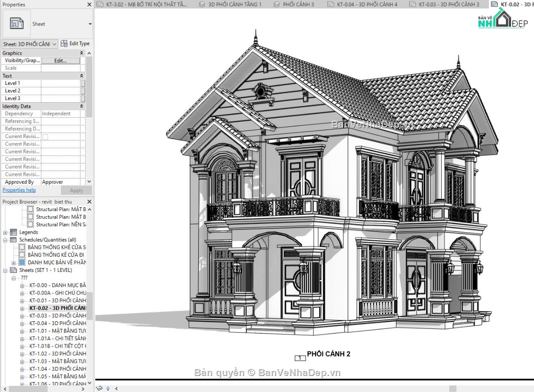Screen dimensions: 534x392
Task: Open the Sheet type selector dropdown arrow
Action: (x=90, y=24)
